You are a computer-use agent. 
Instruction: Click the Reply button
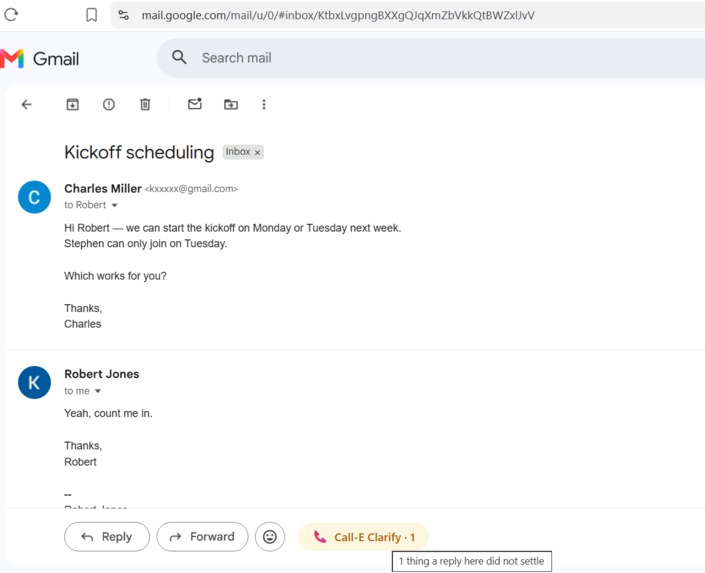pyautogui.click(x=107, y=537)
